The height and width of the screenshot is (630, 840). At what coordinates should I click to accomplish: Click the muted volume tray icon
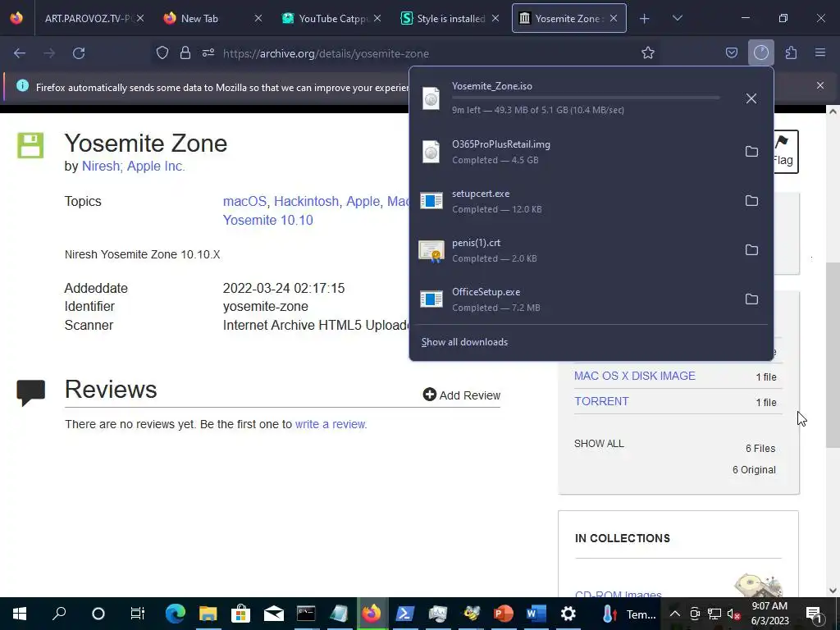(733, 614)
